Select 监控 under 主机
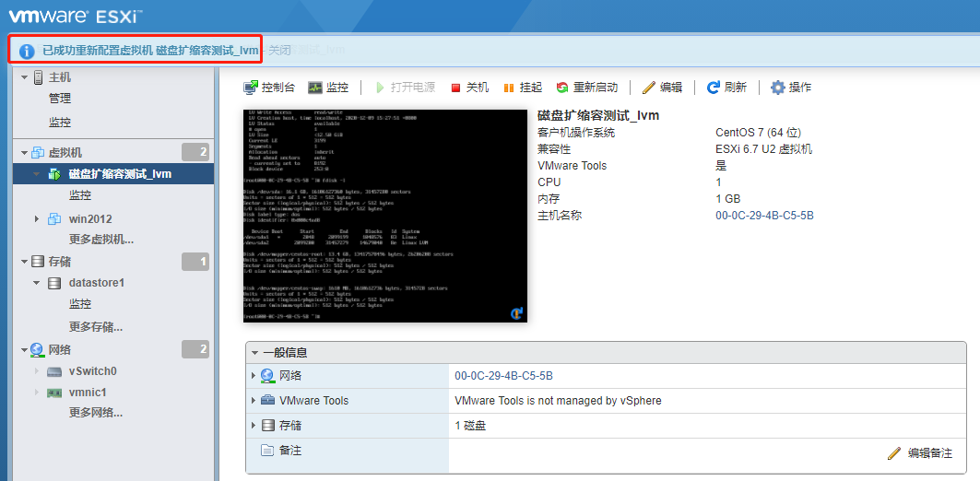The height and width of the screenshot is (481, 980). point(60,123)
